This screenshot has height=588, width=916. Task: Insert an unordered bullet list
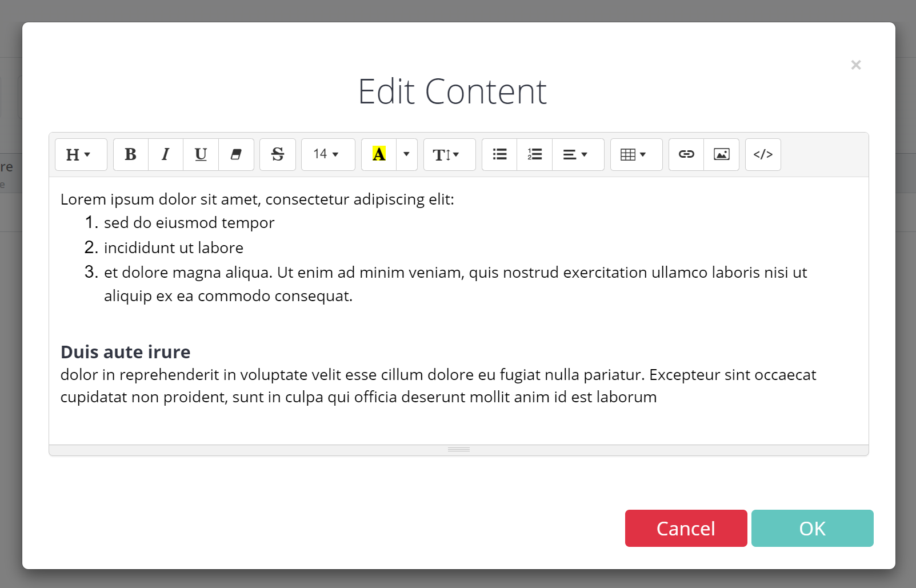point(499,154)
